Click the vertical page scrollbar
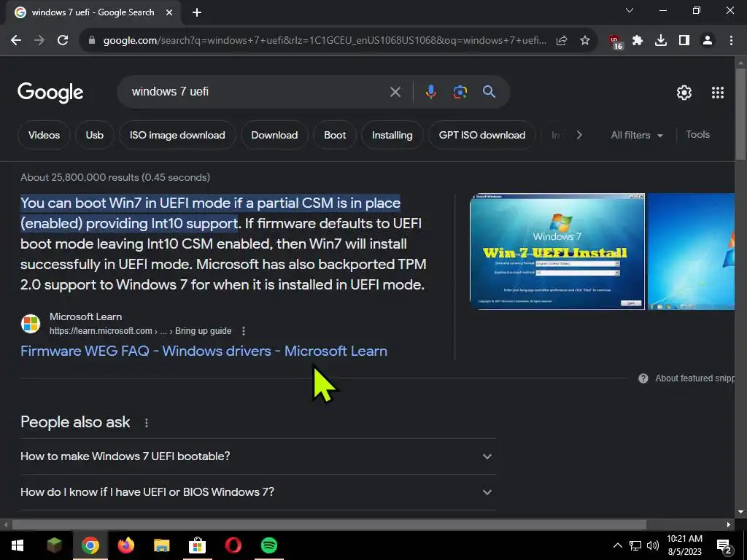This screenshot has width=747, height=560. coord(740,114)
